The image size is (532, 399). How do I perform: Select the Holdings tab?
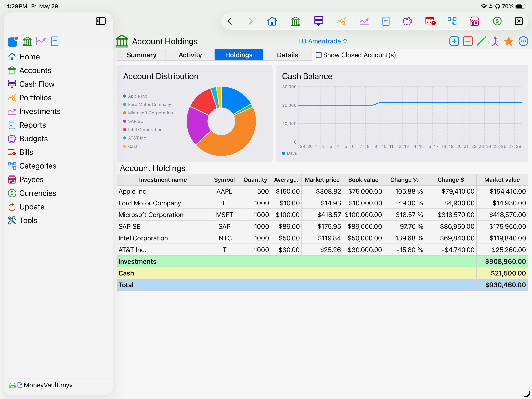[239, 55]
